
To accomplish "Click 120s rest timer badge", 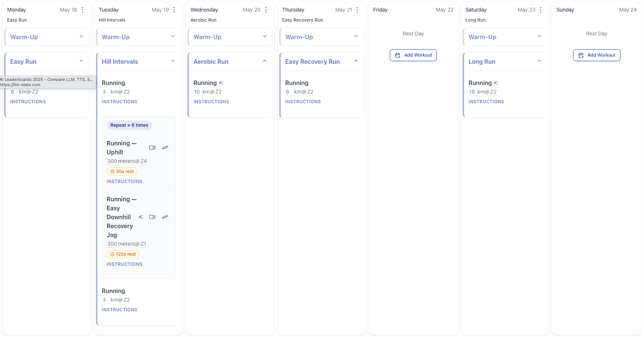I will click(123, 254).
